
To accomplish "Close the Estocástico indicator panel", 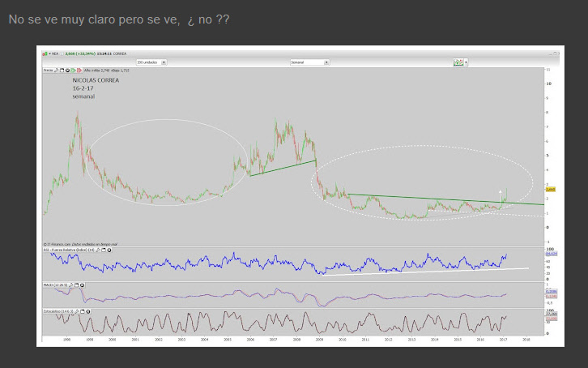I will 88,311.
